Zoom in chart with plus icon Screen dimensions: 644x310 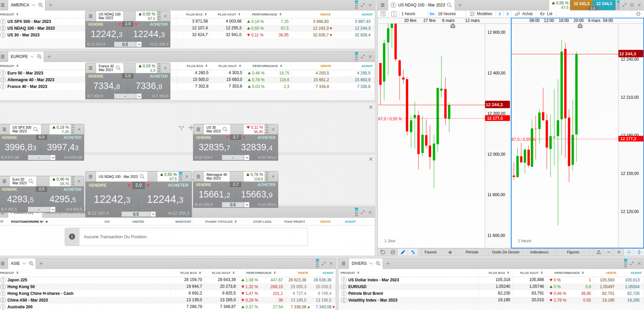619,252
